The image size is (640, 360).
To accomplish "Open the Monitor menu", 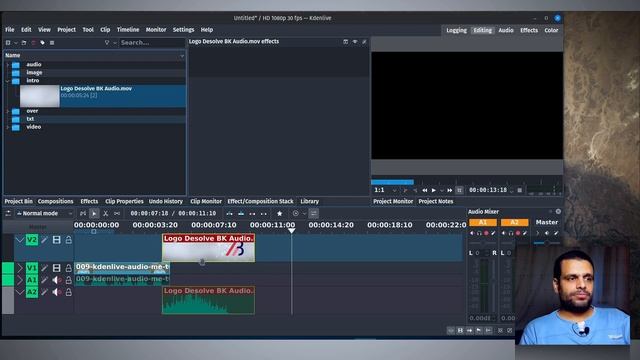I will 156,30.
